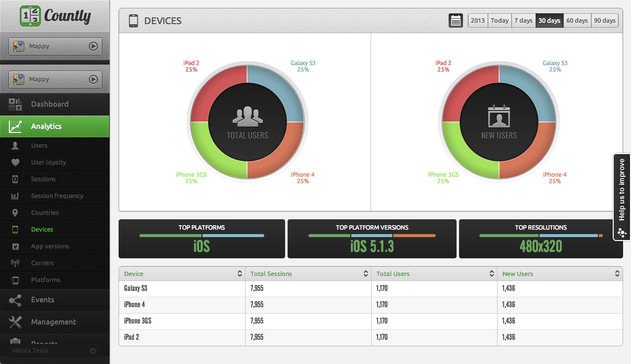631x364 pixels.
Task: Click the settings gear beside Nikola Tesla
Action: [x=93, y=351]
